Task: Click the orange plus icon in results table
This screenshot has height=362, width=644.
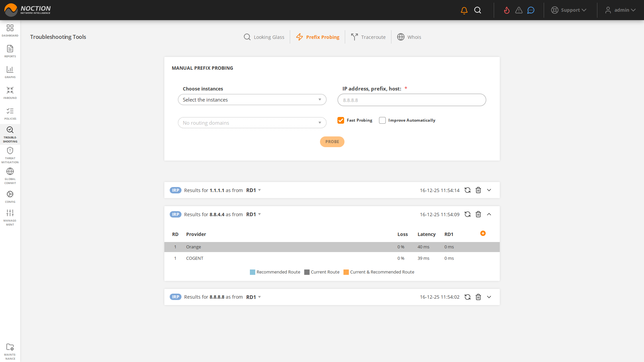Action: (x=483, y=233)
